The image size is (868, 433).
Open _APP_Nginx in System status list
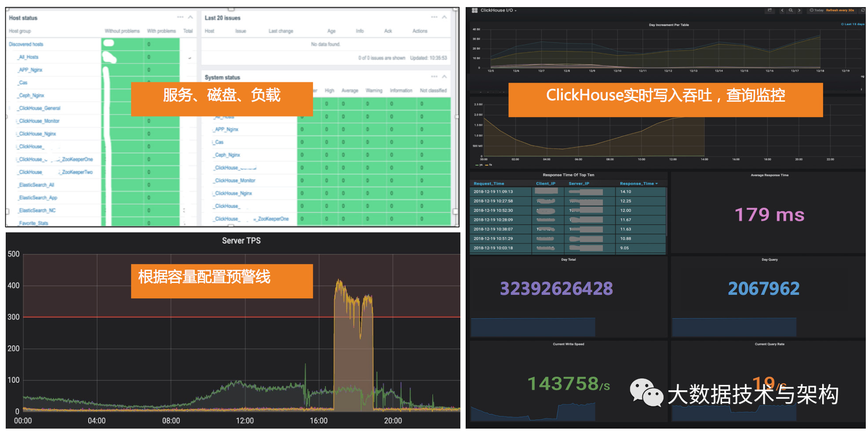pyautogui.click(x=226, y=129)
